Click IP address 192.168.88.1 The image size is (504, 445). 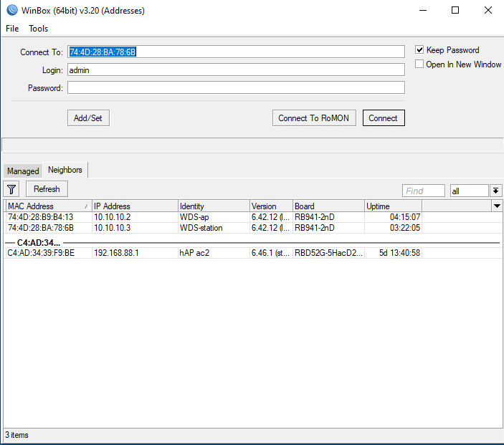116,253
